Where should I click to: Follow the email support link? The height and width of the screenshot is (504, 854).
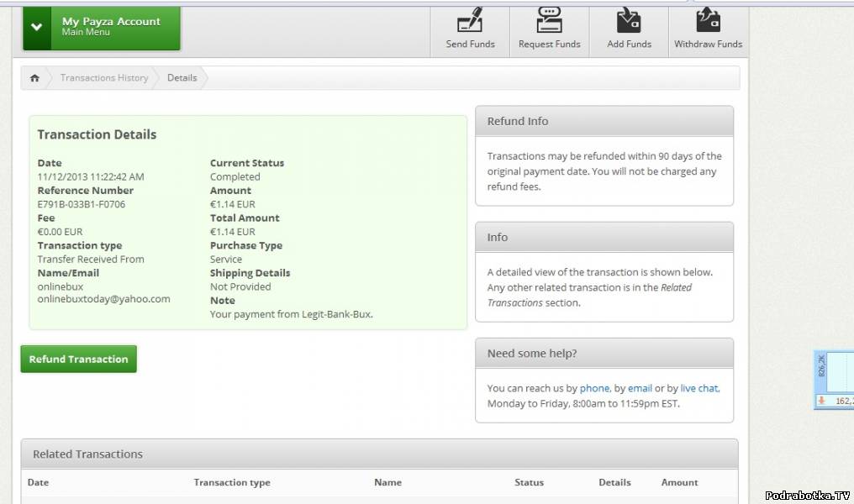pos(640,388)
